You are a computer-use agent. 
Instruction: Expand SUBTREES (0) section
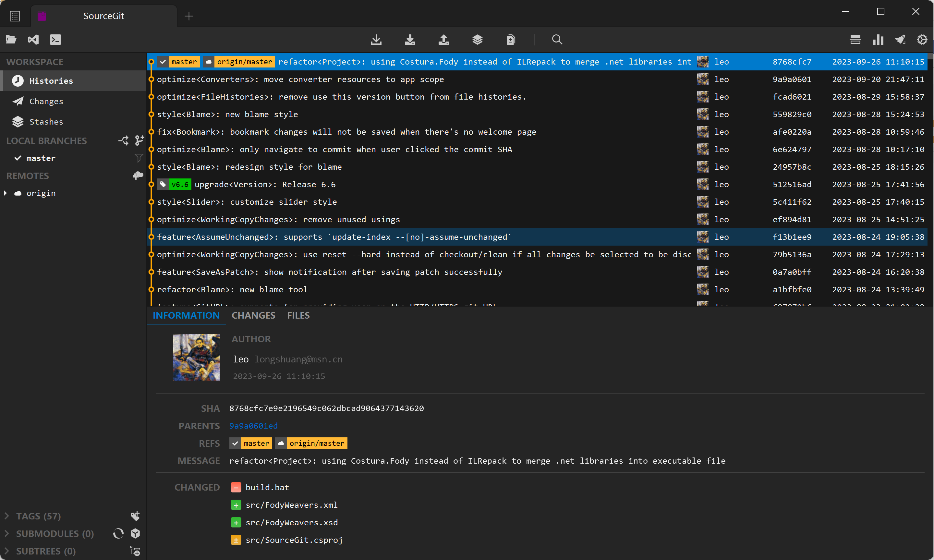pos(6,551)
